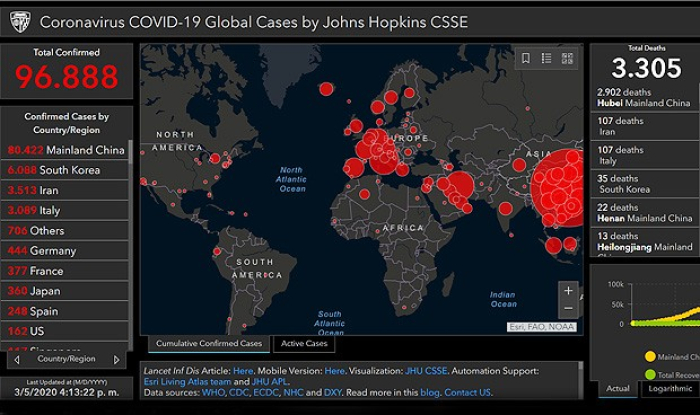Click the 107 deaths Iran entry
This screenshot has height=415, width=700.
[x=645, y=126]
